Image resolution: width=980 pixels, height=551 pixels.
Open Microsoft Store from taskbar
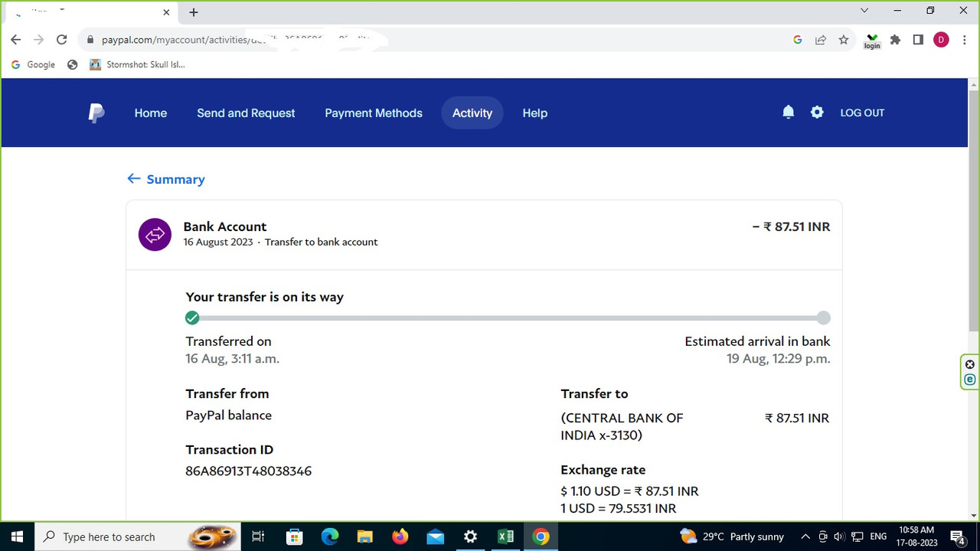(x=294, y=536)
